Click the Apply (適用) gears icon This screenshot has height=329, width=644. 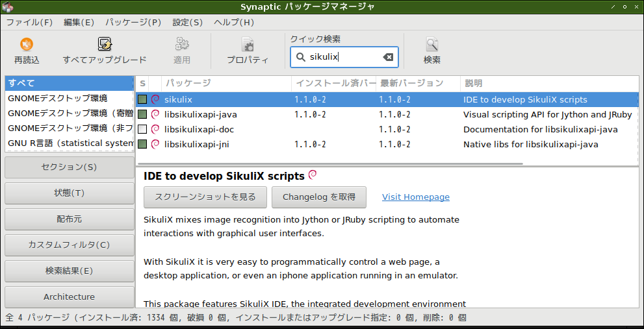[x=181, y=44]
